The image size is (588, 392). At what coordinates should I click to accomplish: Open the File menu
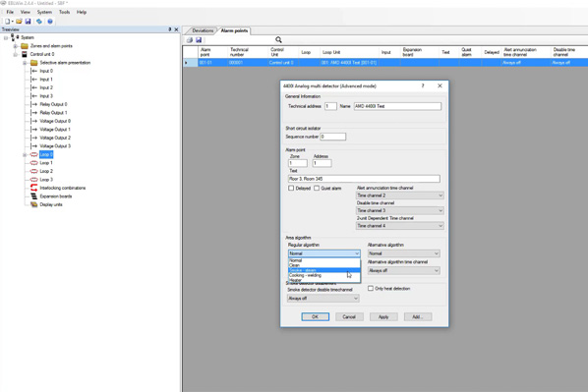click(x=10, y=12)
